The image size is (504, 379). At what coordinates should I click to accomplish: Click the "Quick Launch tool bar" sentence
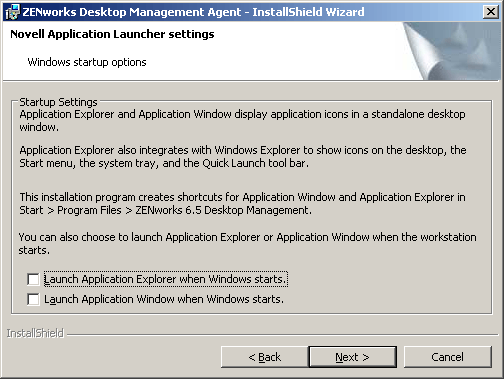coord(255,163)
